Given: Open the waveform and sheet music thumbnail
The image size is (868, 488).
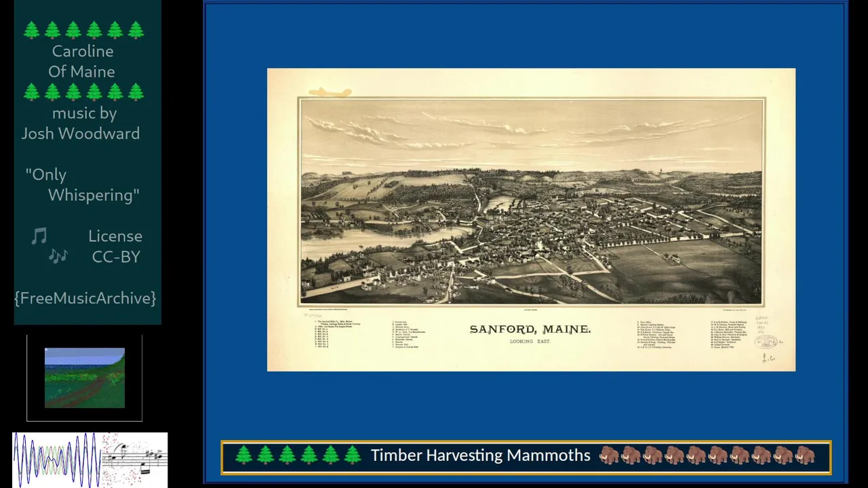Looking at the screenshot, I should tap(90, 460).
